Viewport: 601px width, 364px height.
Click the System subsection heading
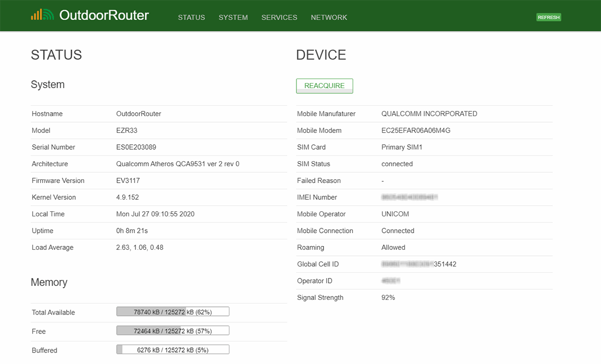point(48,85)
